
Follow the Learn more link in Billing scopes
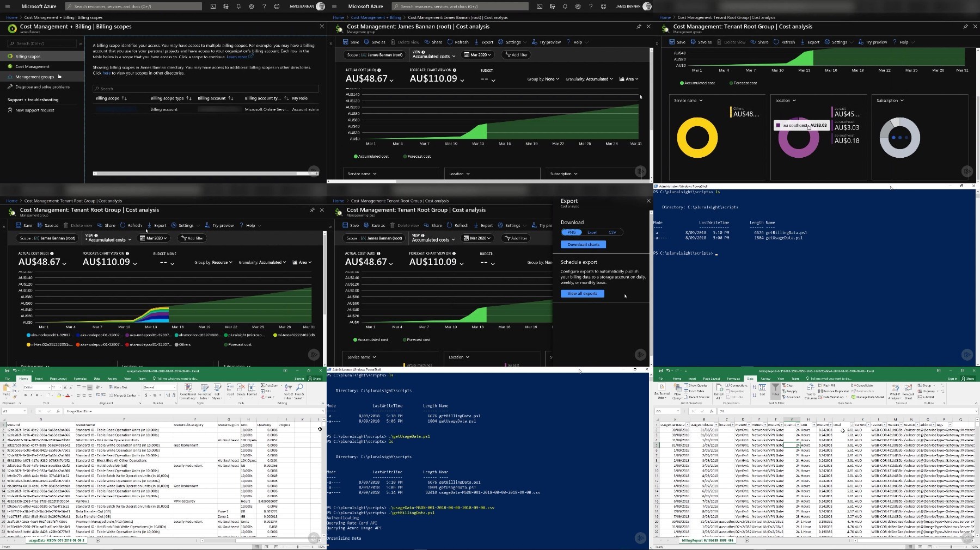pyautogui.click(x=240, y=57)
